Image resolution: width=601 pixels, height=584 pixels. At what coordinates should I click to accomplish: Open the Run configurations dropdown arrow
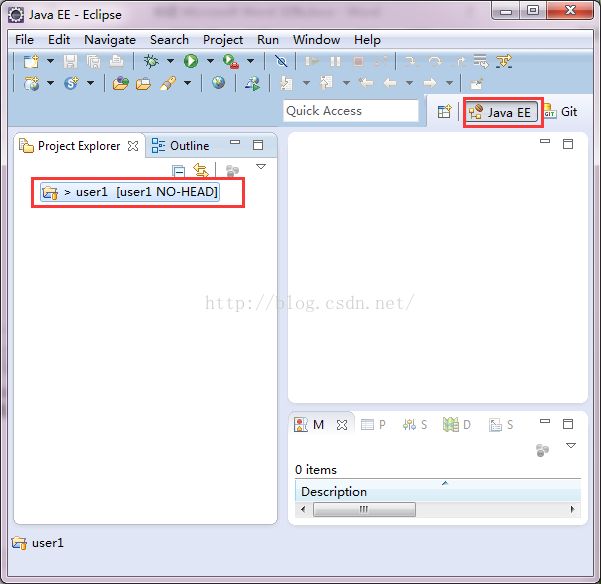210,61
